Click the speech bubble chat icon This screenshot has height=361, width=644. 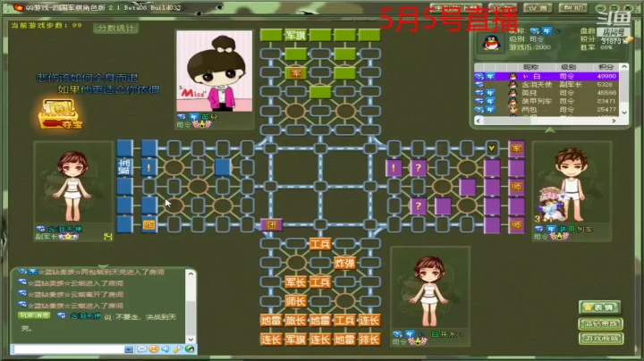click(141, 349)
